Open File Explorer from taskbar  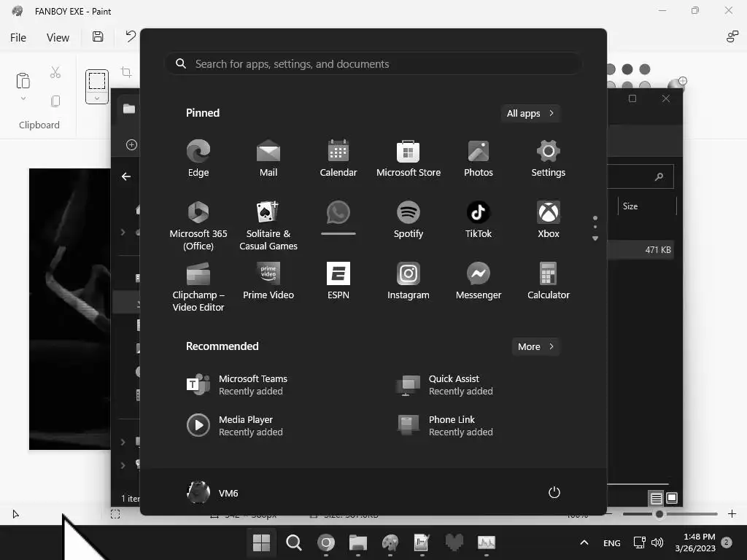coord(357,542)
